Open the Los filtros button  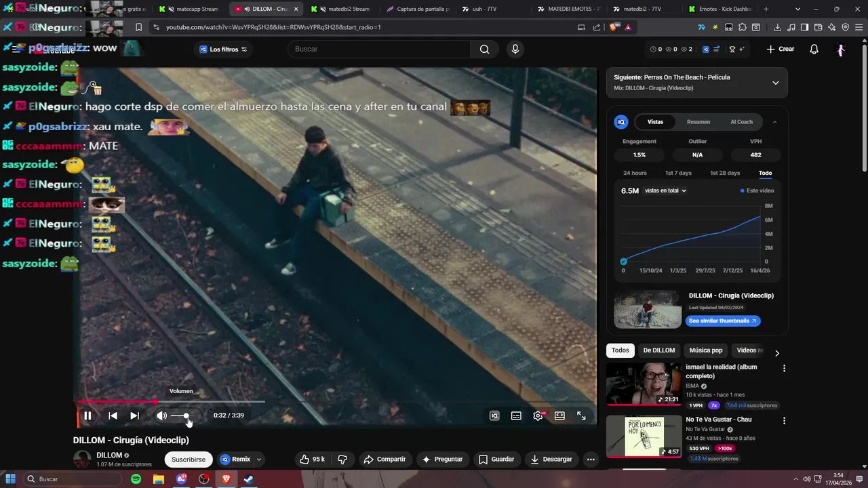click(x=224, y=49)
